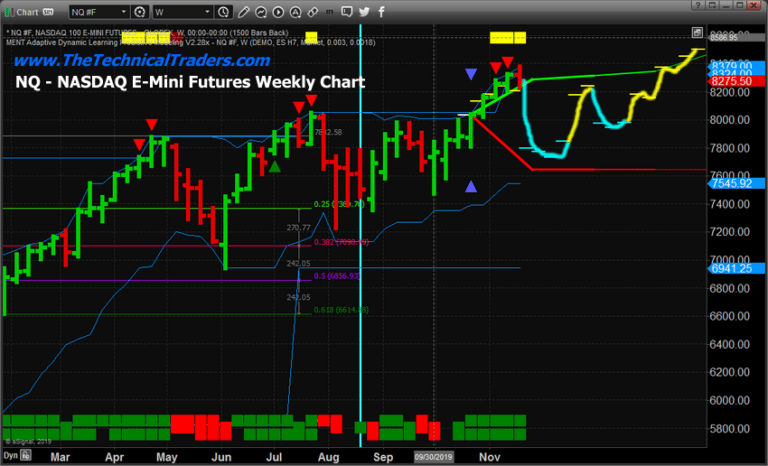Click the bar replay play icon
Viewport: 768px width, 466px height.
(278, 12)
